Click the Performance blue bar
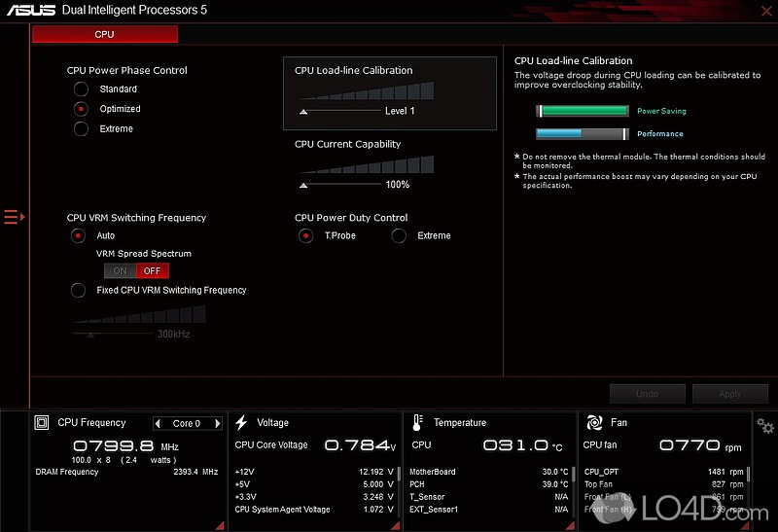This screenshot has height=532, width=778. 583,134
